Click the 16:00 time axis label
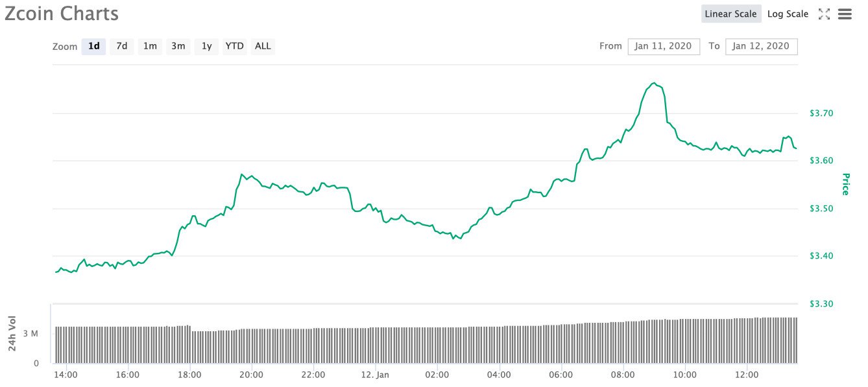The image size is (868, 387). [x=128, y=375]
